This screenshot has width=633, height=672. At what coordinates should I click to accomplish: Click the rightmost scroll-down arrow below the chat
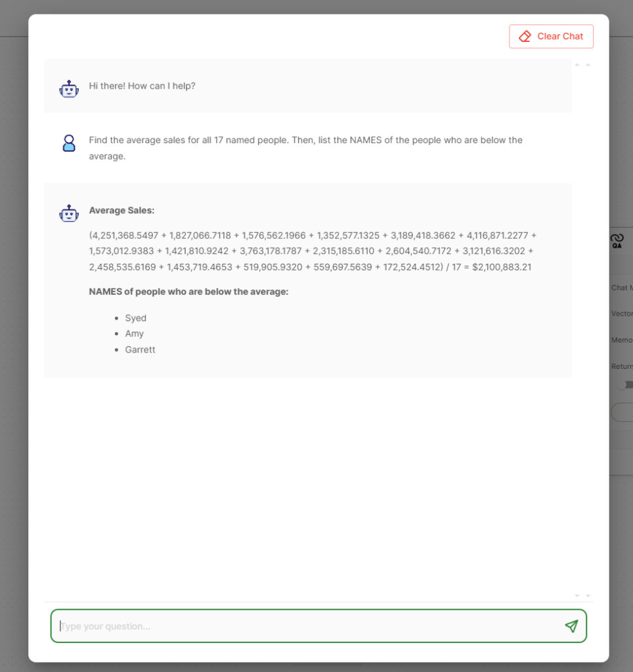tap(588, 596)
